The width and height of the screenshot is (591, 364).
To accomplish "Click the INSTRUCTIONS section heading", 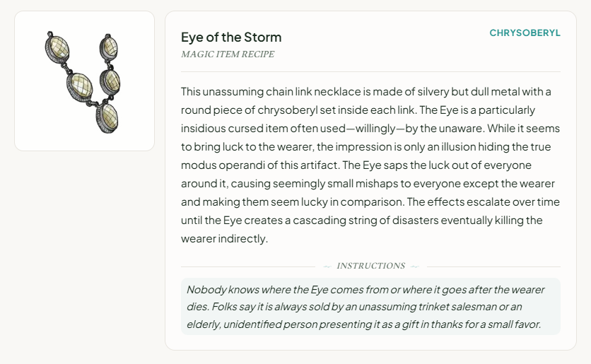I will (x=370, y=266).
